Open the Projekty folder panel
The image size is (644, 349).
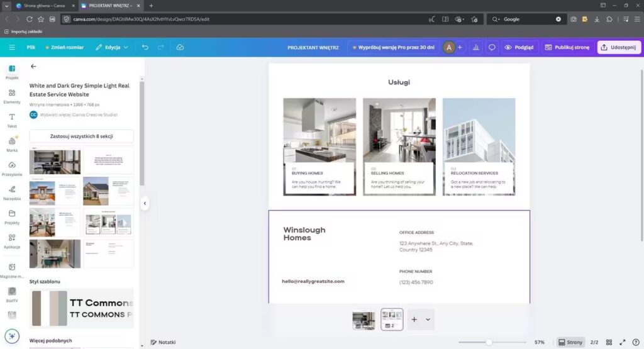12,217
